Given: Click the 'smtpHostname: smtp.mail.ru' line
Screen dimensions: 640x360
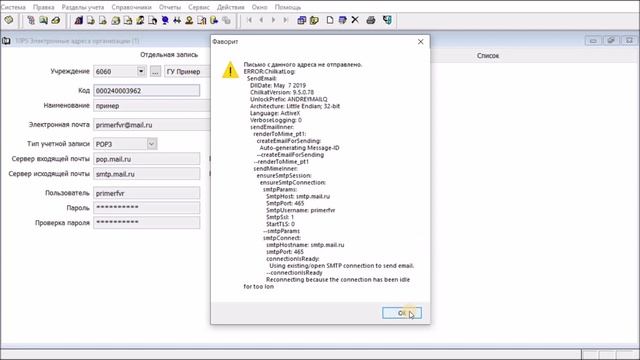Looking at the screenshot, I should click(x=305, y=245).
